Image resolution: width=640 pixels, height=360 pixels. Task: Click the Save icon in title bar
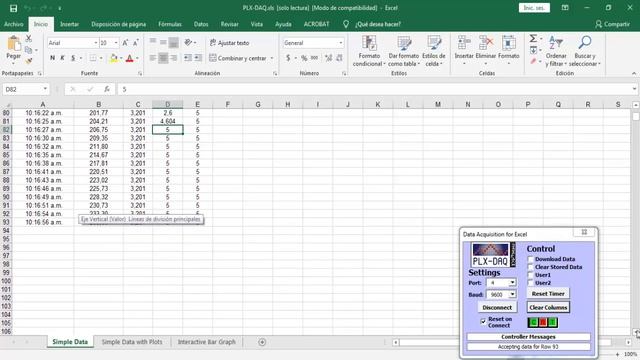13,8
